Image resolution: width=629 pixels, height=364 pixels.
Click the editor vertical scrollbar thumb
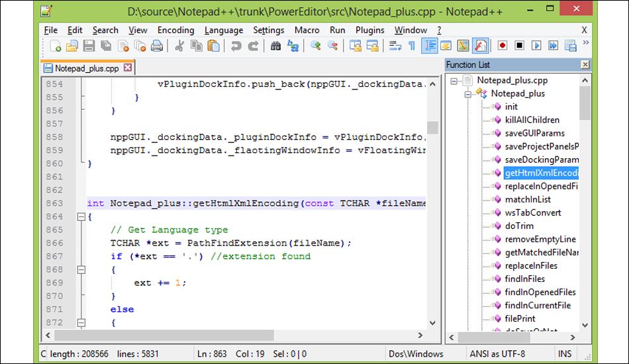tap(432, 128)
